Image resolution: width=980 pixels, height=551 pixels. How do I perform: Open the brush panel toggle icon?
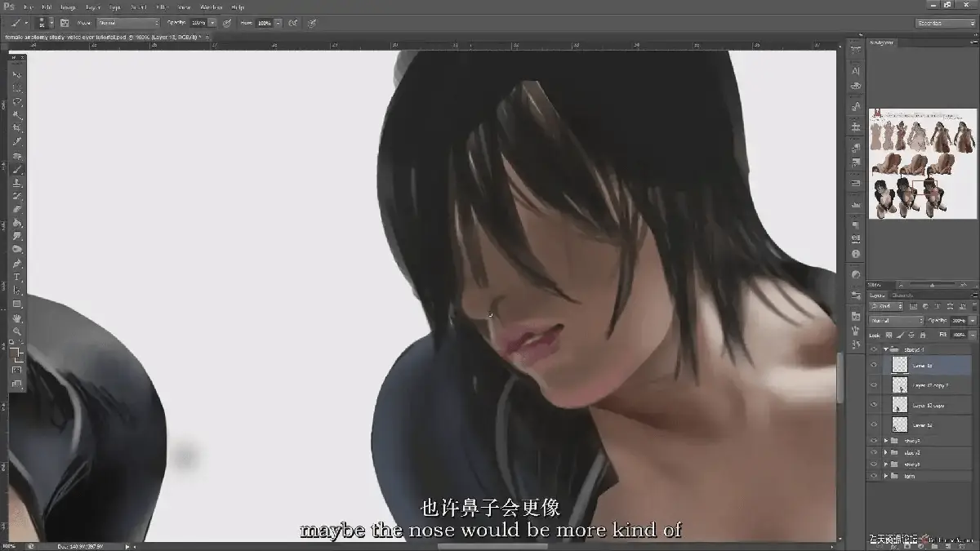64,23
